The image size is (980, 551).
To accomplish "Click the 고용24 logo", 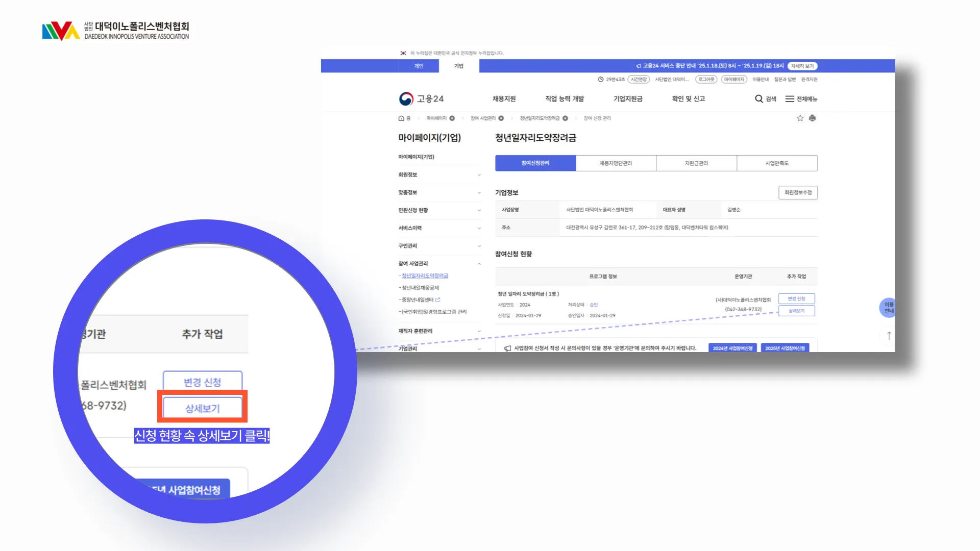I will click(x=421, y=98).
